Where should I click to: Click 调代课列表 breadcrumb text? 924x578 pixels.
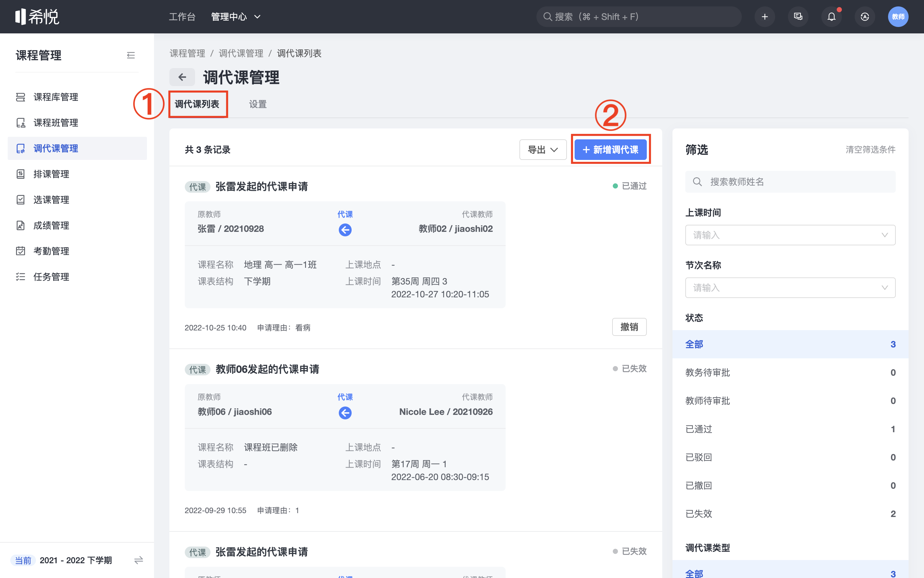click(x=299, y=53)
